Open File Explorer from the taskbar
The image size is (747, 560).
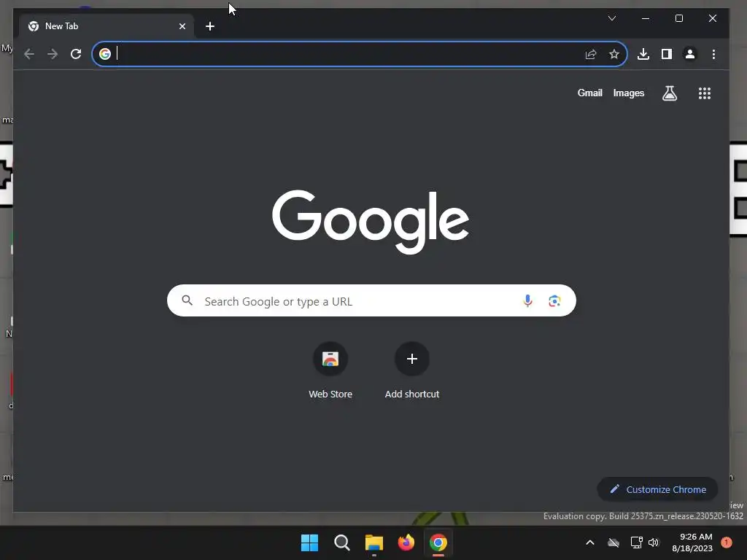click(x=374, y=542)
